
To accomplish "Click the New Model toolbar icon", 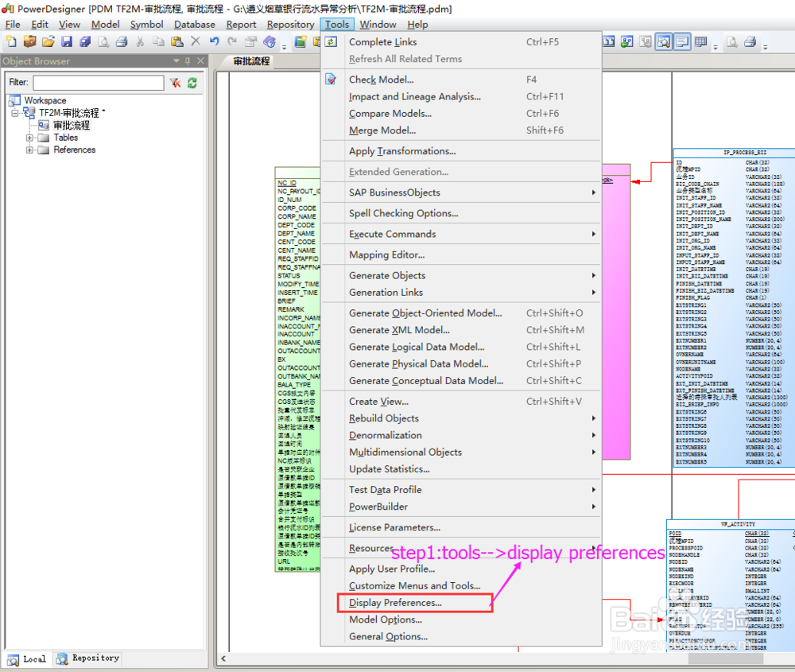I will tap(11, 41).
